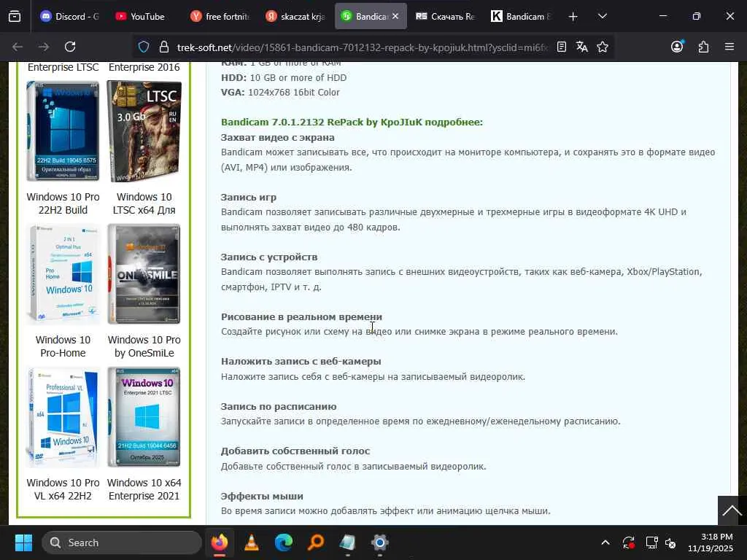Image resolution: width=747 pixels, height=560 pixels.
Task: Click the taskbar Search box
Action: (122, 542)
